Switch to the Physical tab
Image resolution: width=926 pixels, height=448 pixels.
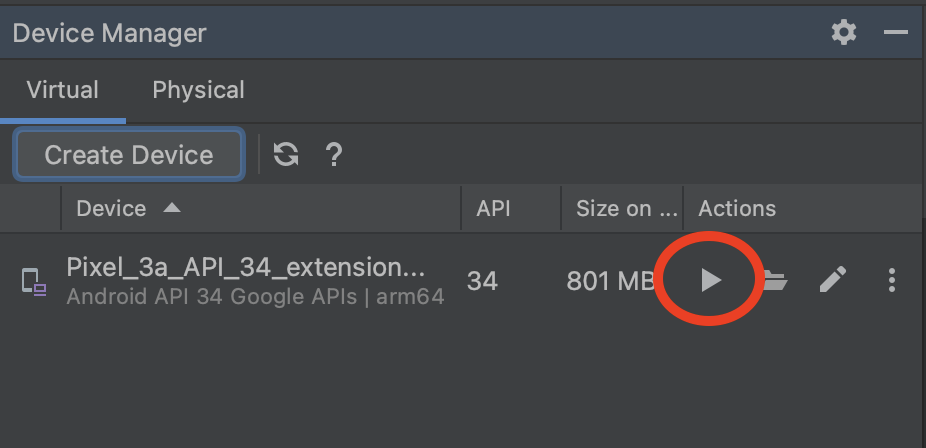[198, 90]
